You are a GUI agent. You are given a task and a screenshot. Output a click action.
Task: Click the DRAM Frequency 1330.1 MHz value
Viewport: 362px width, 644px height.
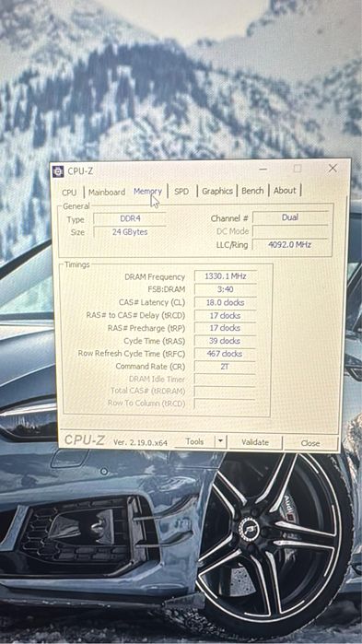click(x=226, y=276)
